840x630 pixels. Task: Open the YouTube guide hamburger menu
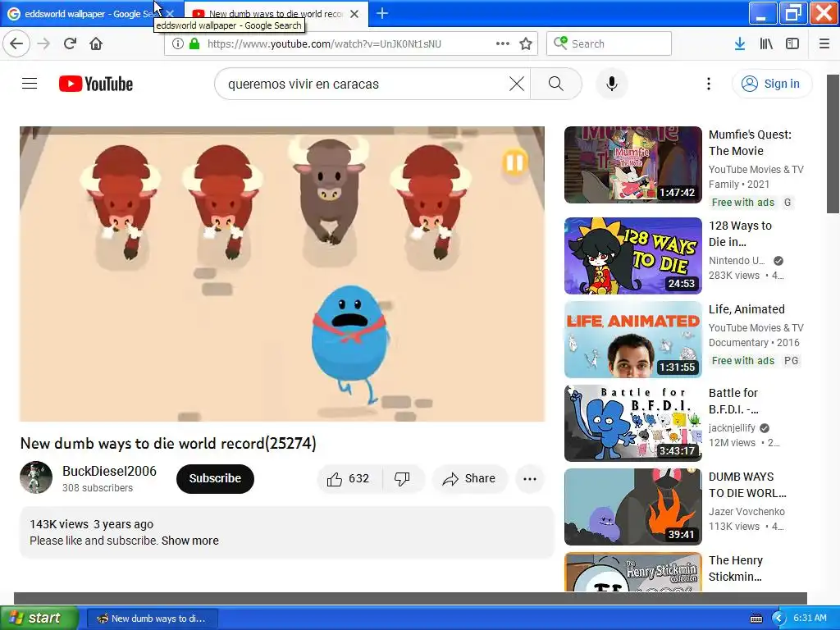[30, 84]
